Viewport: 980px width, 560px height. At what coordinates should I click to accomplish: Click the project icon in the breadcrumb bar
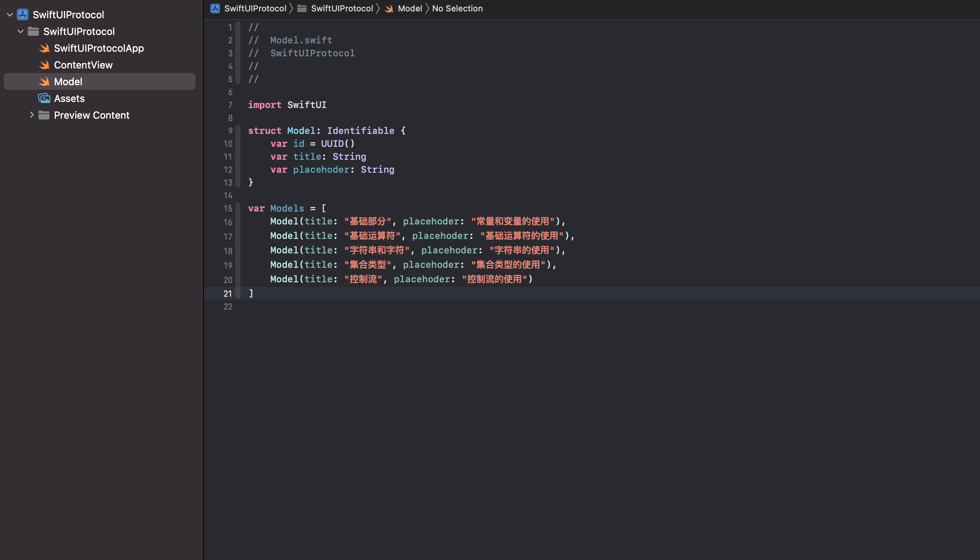click(x=215, y=8)
